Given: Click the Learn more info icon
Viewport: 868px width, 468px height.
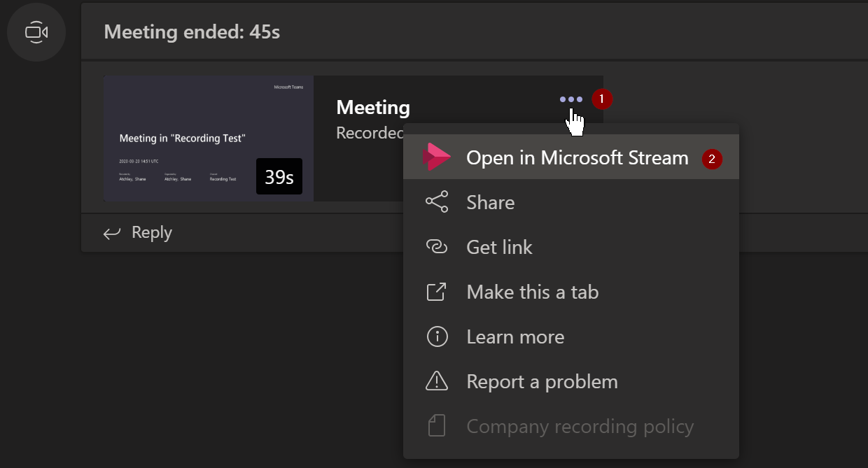Looking at the screenshot, I should pyautogui.click(x=437, y=336).
